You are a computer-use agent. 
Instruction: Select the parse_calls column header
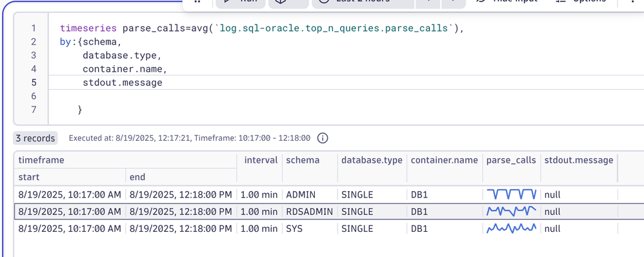click(x=511, y=160)
